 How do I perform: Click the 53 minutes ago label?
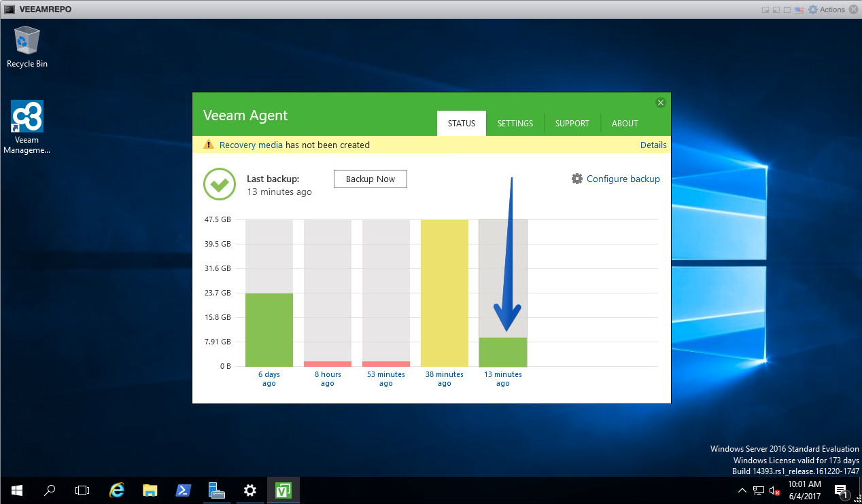(x=386, y=379)
